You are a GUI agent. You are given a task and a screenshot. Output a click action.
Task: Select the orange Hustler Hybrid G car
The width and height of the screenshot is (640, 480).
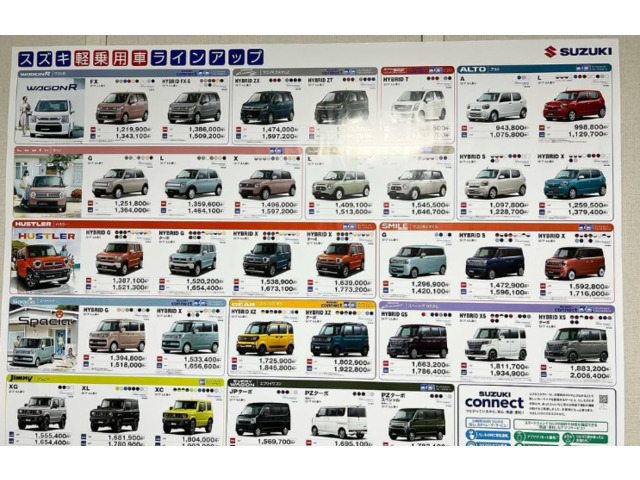[119, 257]
